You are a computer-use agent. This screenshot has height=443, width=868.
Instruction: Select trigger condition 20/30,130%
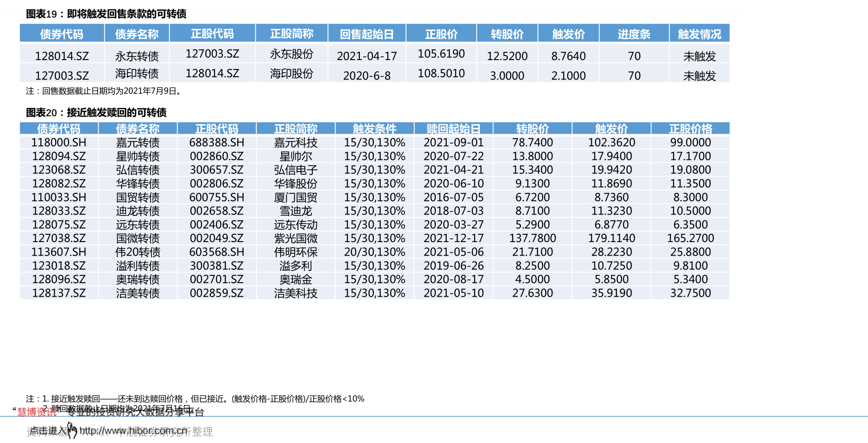click(x=374, y=252)
